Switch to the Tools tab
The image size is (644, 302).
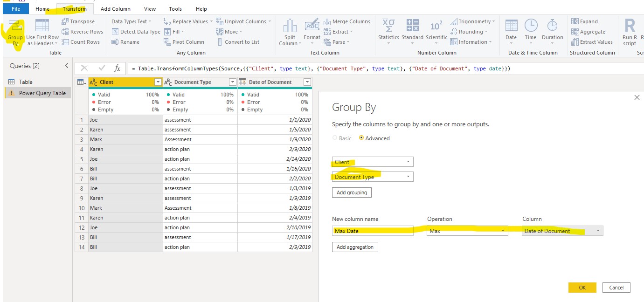click(175, 9)
